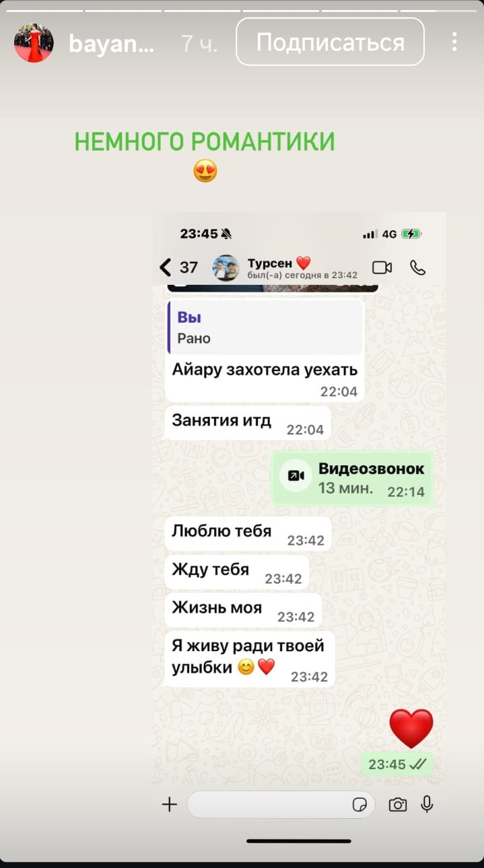Tap the quoted reply "Вы Рано"

(x=265, y=328)
